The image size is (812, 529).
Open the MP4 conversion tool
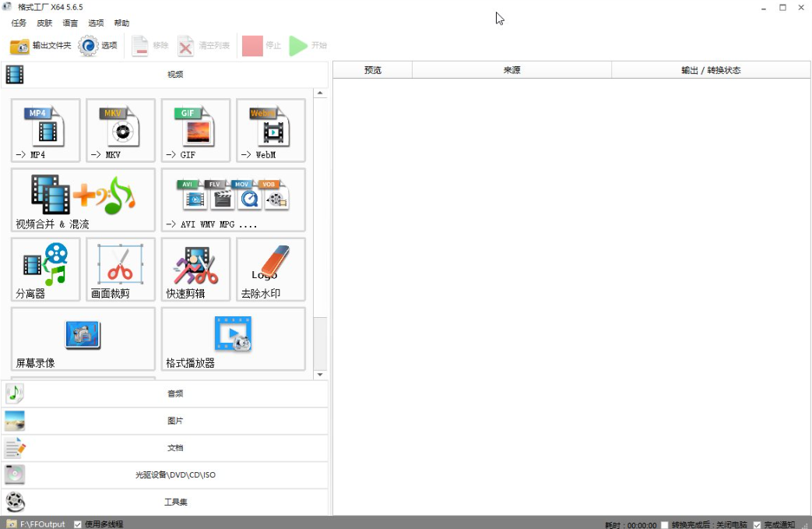coord(45,130)
